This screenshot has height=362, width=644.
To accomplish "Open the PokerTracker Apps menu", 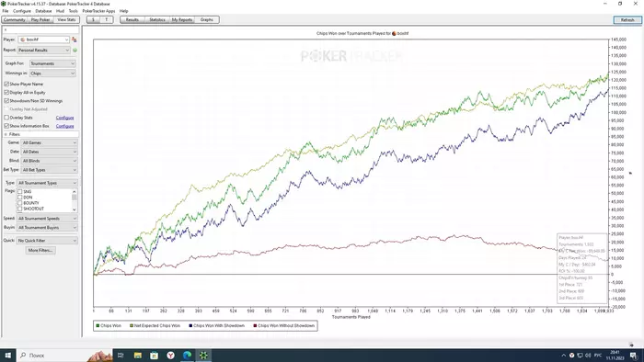I will (x=98, y=11).
